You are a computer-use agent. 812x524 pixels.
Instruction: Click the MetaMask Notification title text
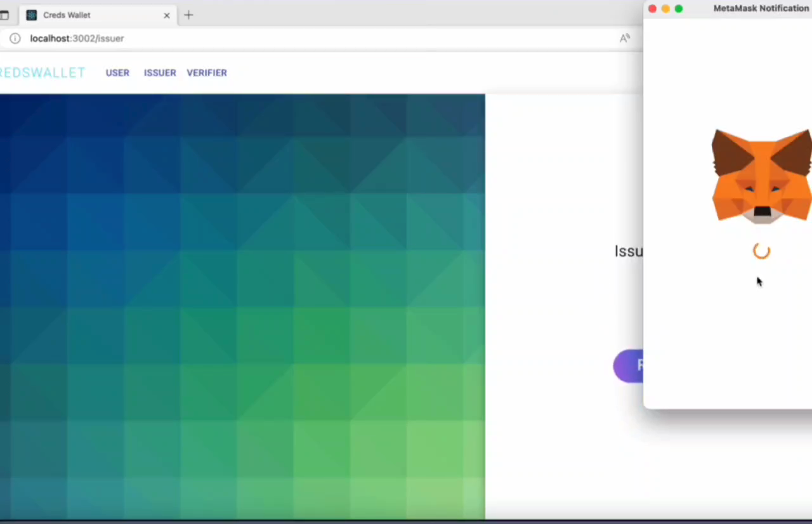tap(761, 8)
